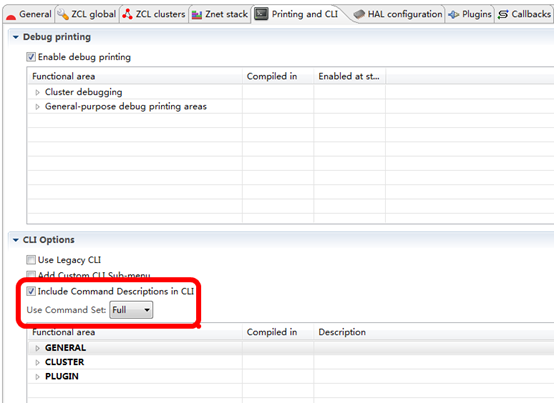The height and width of the screenshot is (403, 554).
Task: Expand the PLUGIN functional area
Action: (37, 377)
